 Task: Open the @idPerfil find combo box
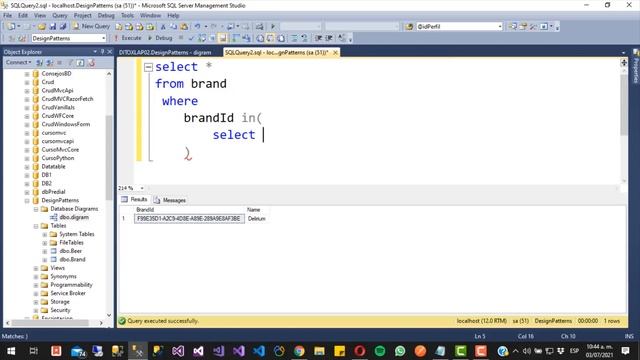[x=500, y=27]
